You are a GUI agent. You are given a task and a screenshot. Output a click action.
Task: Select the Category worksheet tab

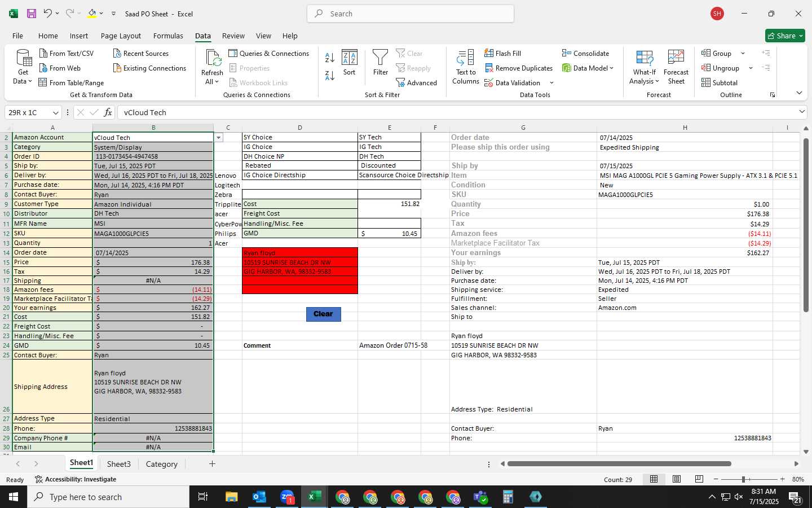pyautogui.click(x=162, y=464)
